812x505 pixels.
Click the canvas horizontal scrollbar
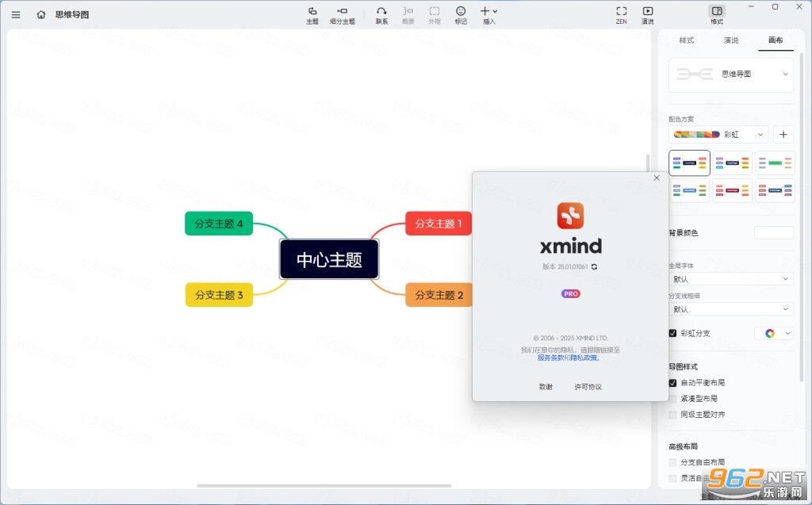coord(324,486)
